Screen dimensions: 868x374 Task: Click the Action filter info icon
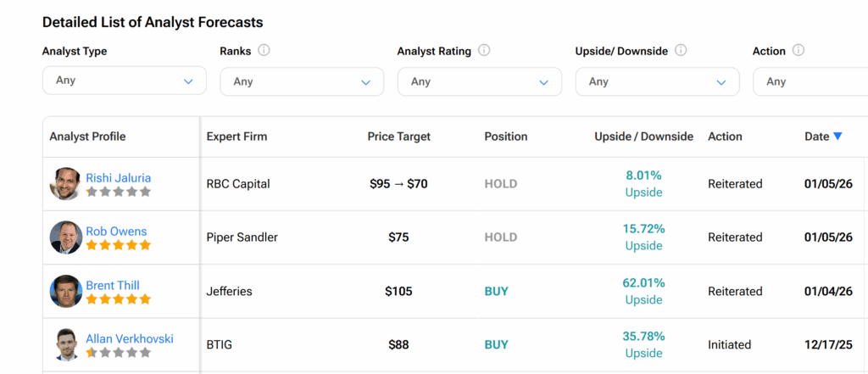[x=798, y=51]
